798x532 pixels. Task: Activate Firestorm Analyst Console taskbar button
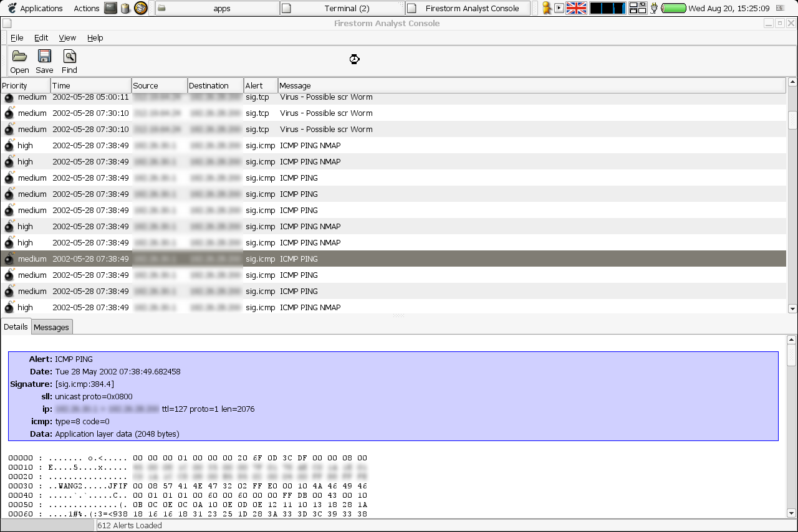468,8
